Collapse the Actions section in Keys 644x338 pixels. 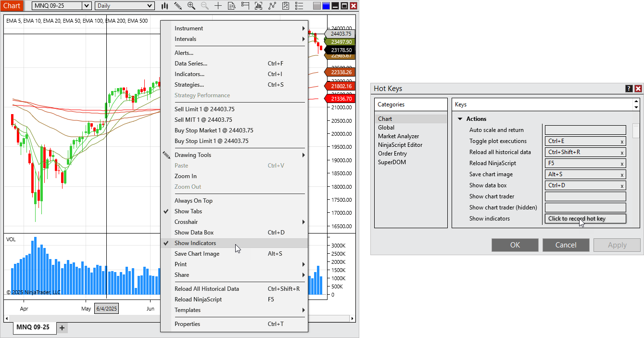coord(460,119)
